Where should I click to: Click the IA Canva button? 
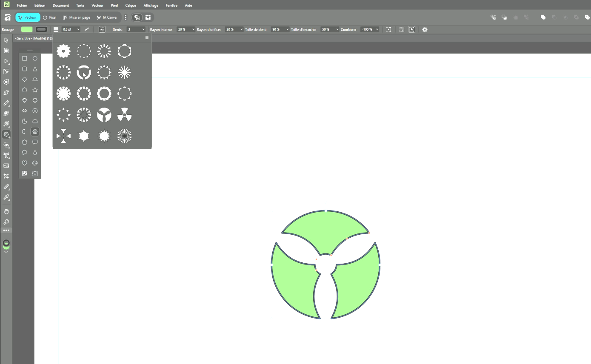106,17
